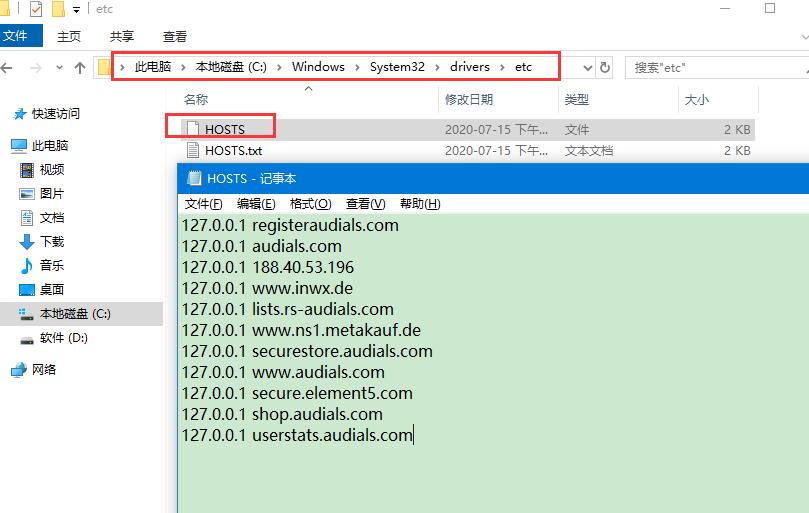Click 此电脑 in the address bar
This screenshot has height=513, width=809.
153,67
